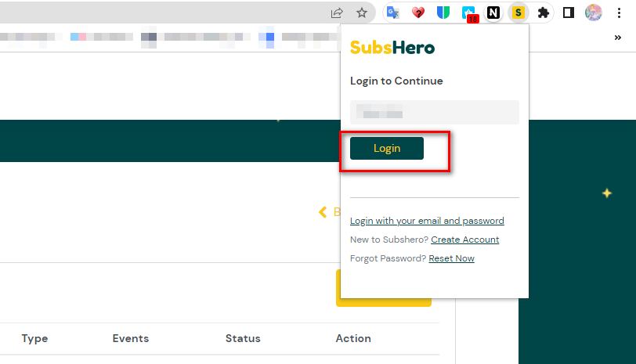The width and height of the screenshot is (636, 364).
Task: Toggle the browser side panel icon
Action: pos(569,13)
